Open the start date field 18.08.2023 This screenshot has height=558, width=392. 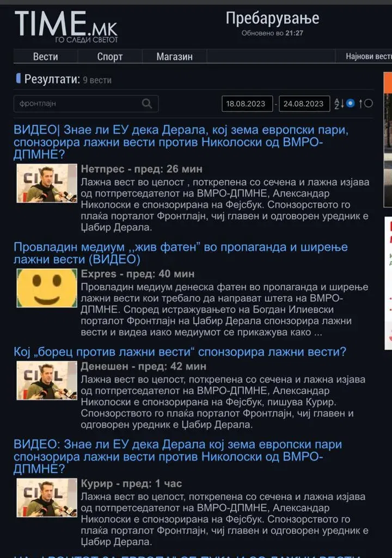pos(247,104)
